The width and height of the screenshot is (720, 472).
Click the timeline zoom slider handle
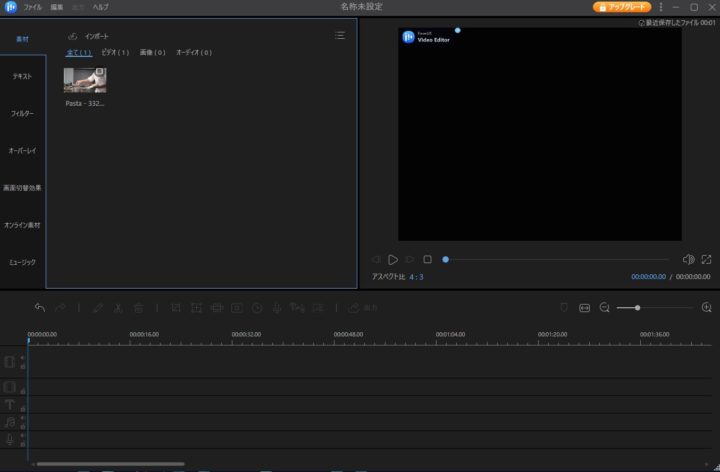click(x=637, y=308)
